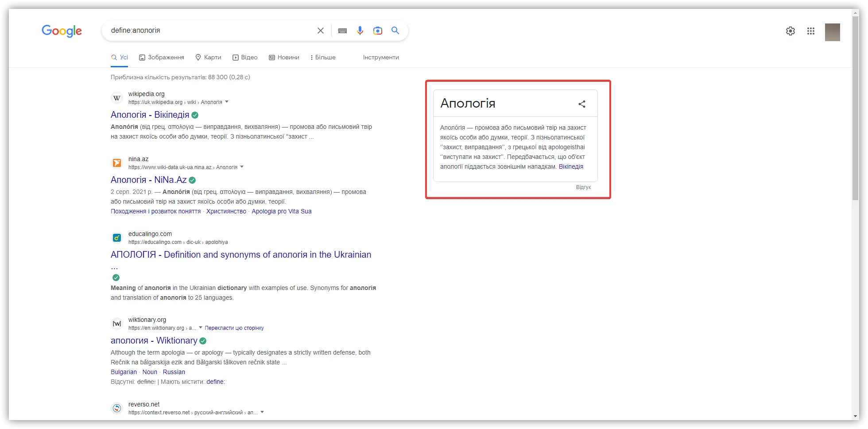The width and height of the screenshot is (868, 429).
Task: Click verified badge under educalingo result title
Action: tap(116, 278)
